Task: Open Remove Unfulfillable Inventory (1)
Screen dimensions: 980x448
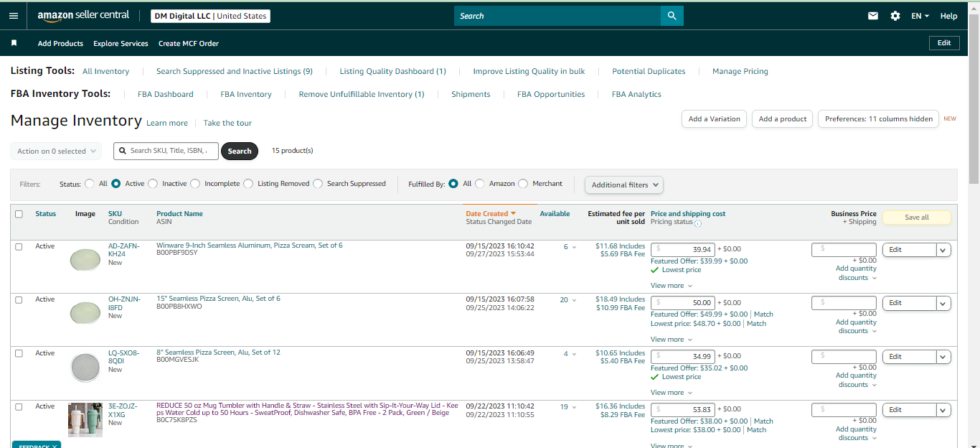Action: (x=362, y=94)
